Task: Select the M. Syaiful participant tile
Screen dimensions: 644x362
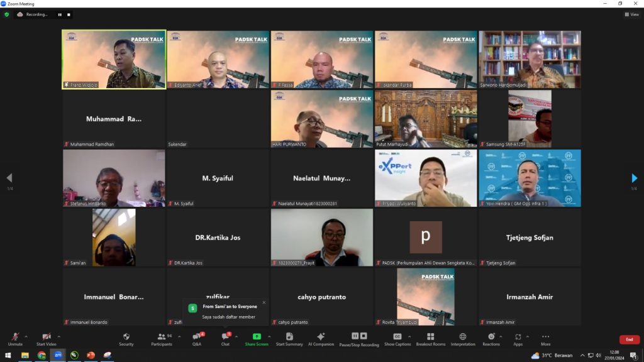Action: (x=218, y=178)
